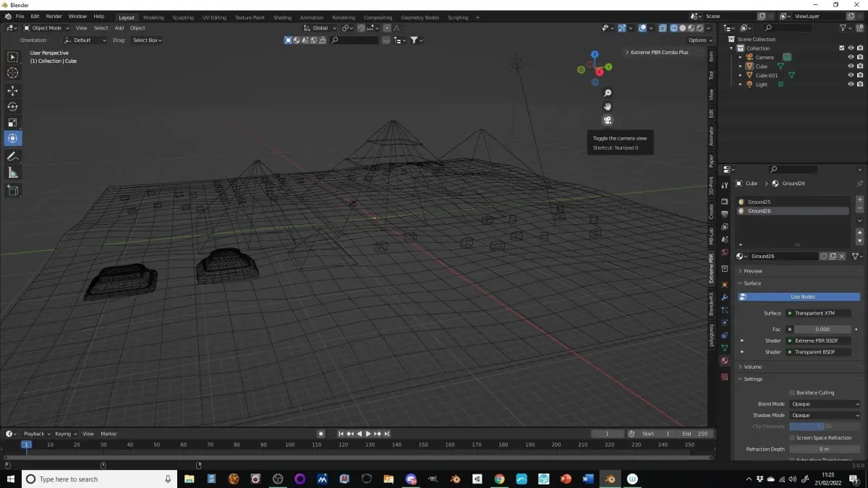Screen dimensions: 868x488
Task: Click the Play animation button
Action: 368,434
